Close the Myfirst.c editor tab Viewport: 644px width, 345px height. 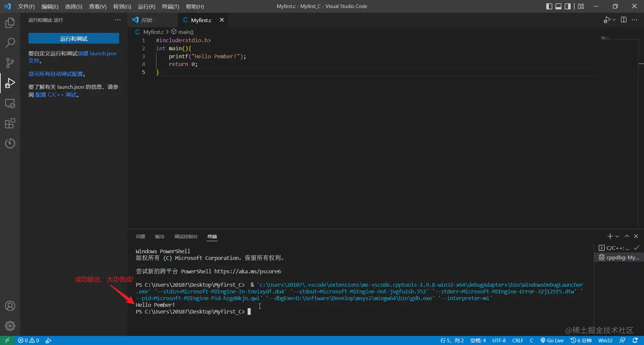point(221,20)
